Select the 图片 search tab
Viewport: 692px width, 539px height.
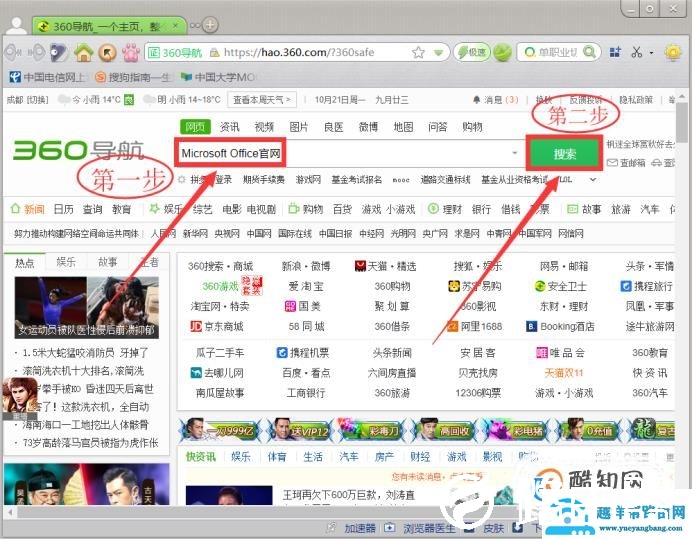click(299, 127)
